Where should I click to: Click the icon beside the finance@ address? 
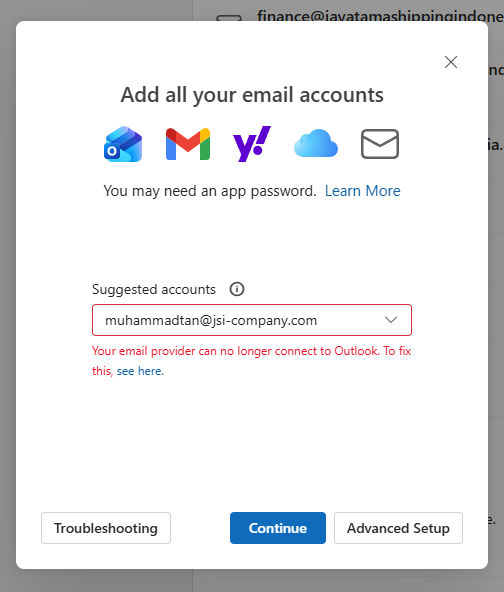click(229, 18)
